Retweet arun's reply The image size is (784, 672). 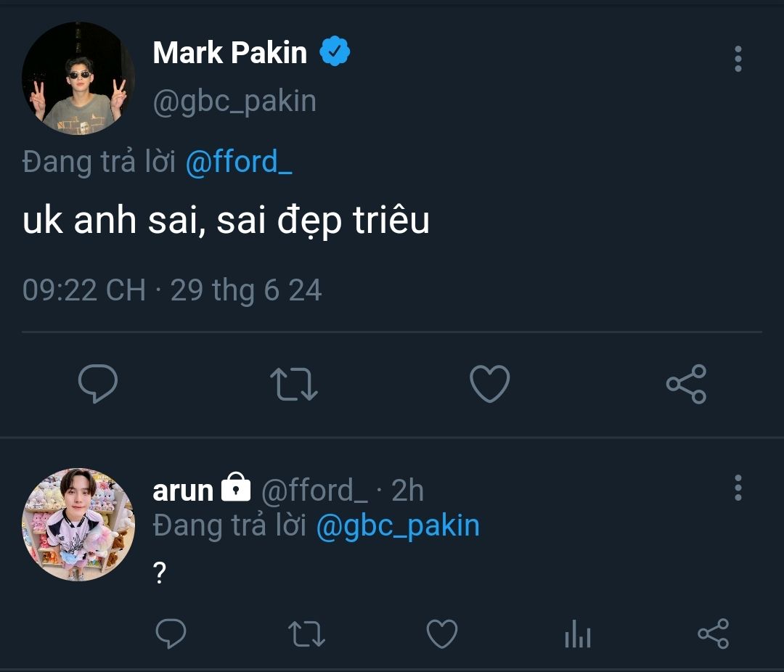click(x=306, y=634)
